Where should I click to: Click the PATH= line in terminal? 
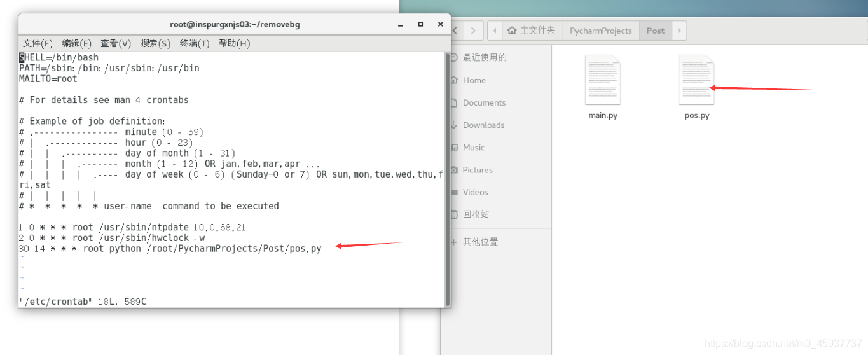coord(109,68)
